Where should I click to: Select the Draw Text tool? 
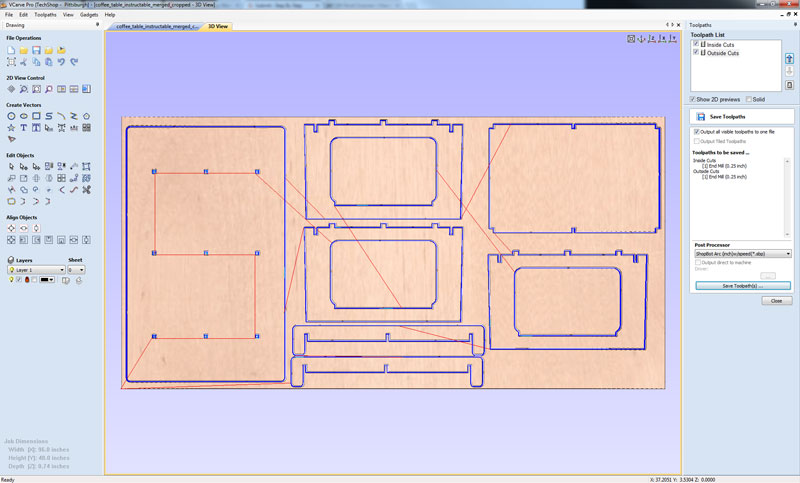point(23,128)
